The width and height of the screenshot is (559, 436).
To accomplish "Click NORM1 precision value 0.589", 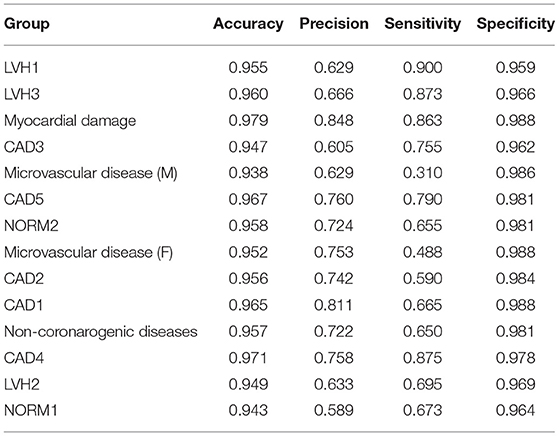I will [334, 411].
